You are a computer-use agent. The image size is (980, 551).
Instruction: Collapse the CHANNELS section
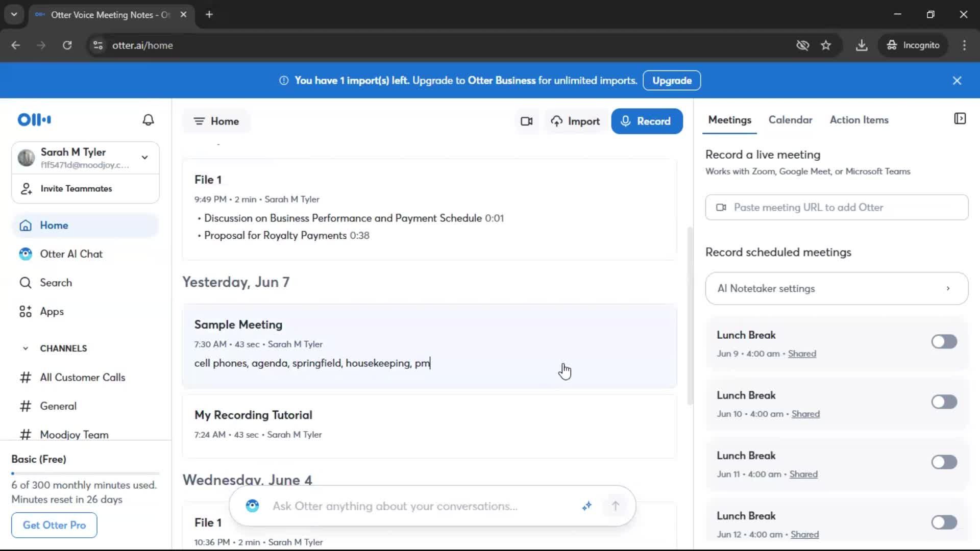tap(26, 348)
